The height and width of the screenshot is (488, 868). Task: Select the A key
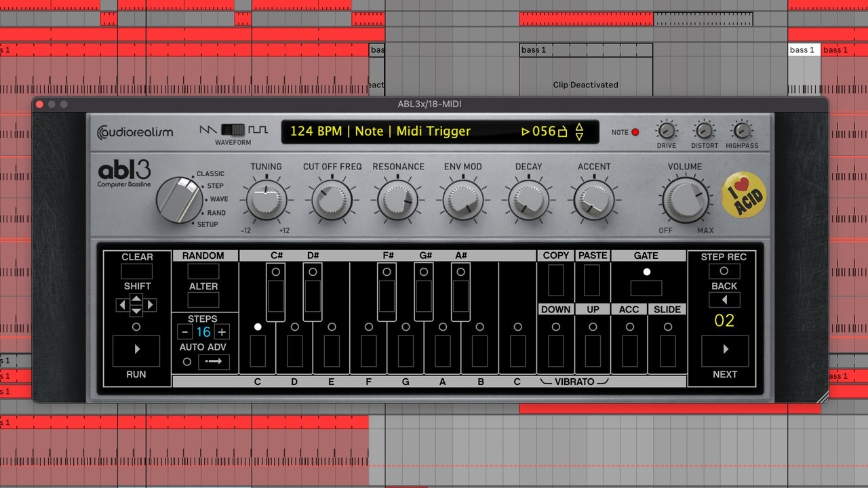tap(443, 350)
